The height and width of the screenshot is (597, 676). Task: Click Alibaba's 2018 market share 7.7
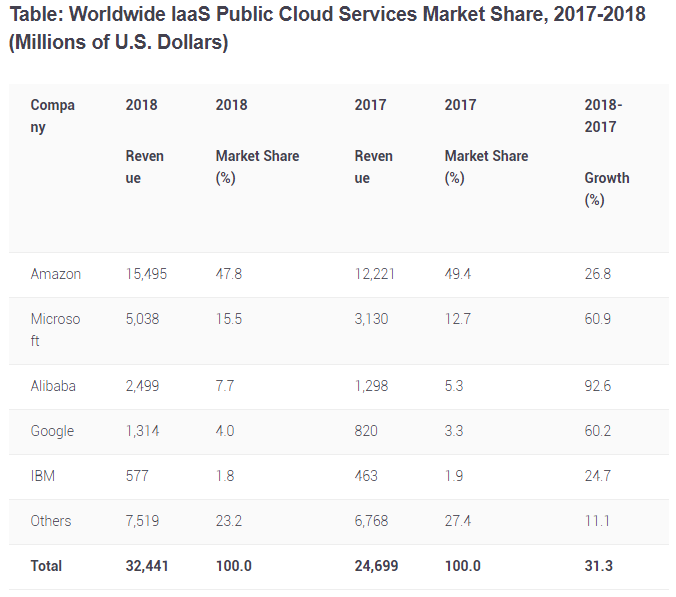coord(225,386)
